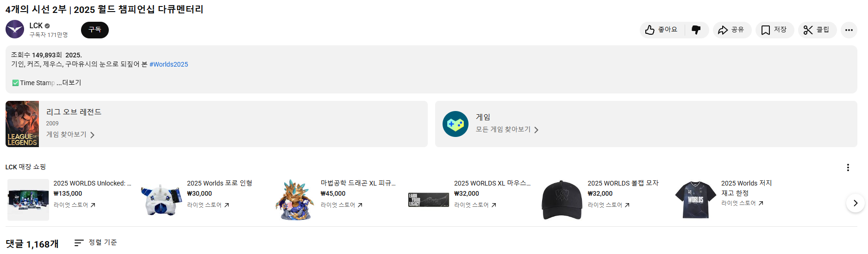Click the thumbs-down dislike icon

(696, 30)
